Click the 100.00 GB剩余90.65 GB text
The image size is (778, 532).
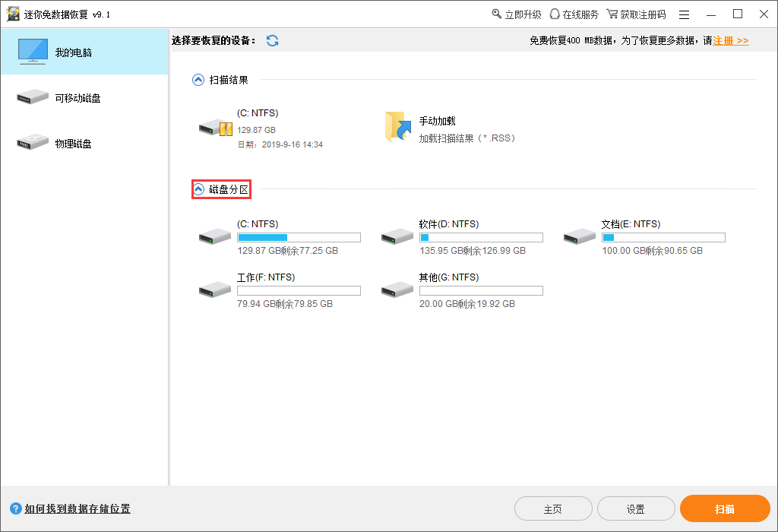tap(653, 251)
